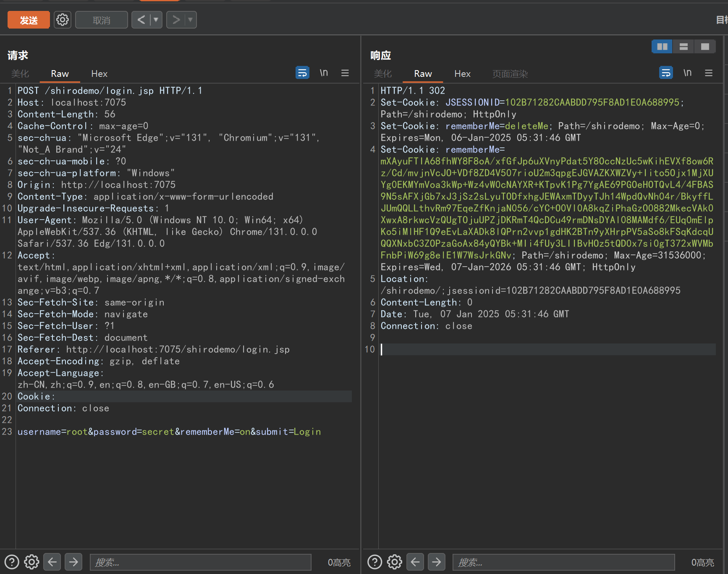This screenshot has height=574, width=728.
Task: Click the Date: Tue, 07 Jan 2025 line
Action: (475, 314)
